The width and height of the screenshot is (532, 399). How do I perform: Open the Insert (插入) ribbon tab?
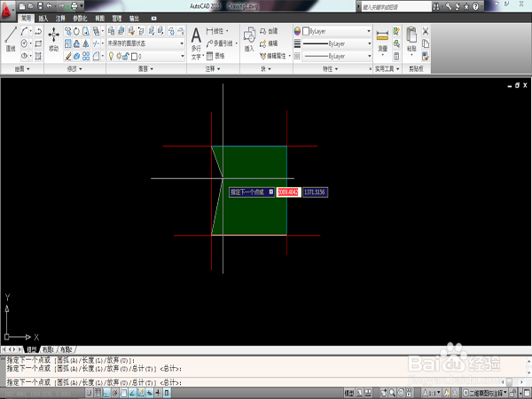coord(43,19)
